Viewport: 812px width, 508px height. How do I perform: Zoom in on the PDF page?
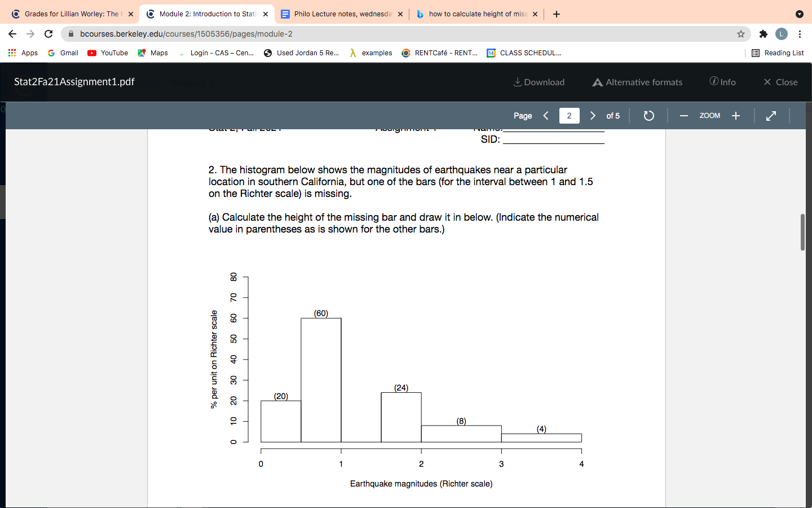[736, 116]
